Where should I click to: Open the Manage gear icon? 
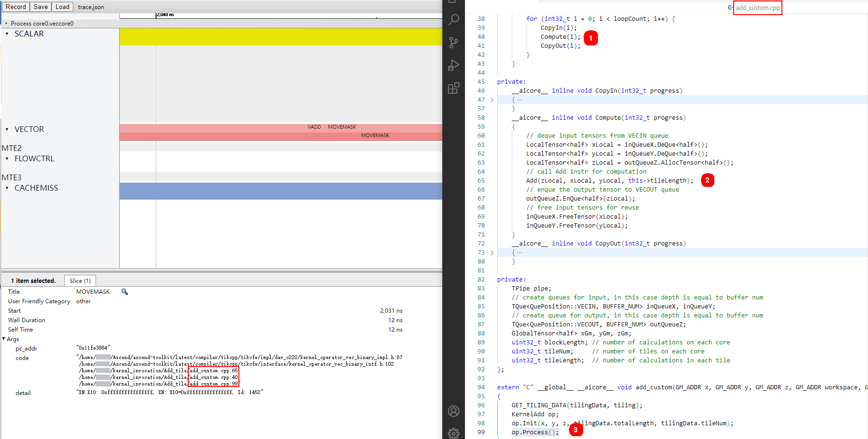(x=454, y=433)
